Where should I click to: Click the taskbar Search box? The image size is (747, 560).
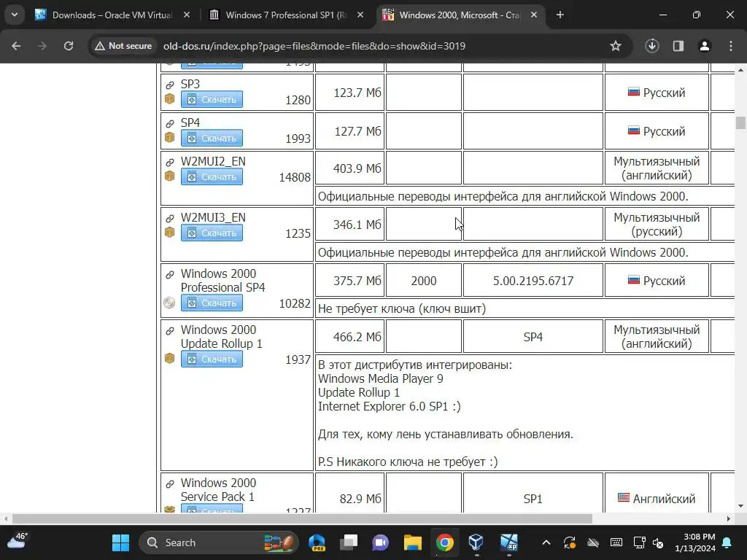[x=219, y=542]
